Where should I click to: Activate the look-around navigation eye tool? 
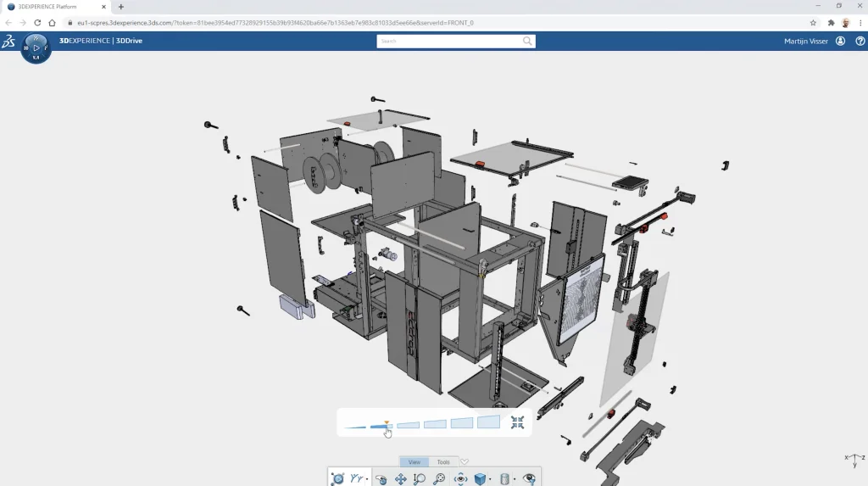460,479
